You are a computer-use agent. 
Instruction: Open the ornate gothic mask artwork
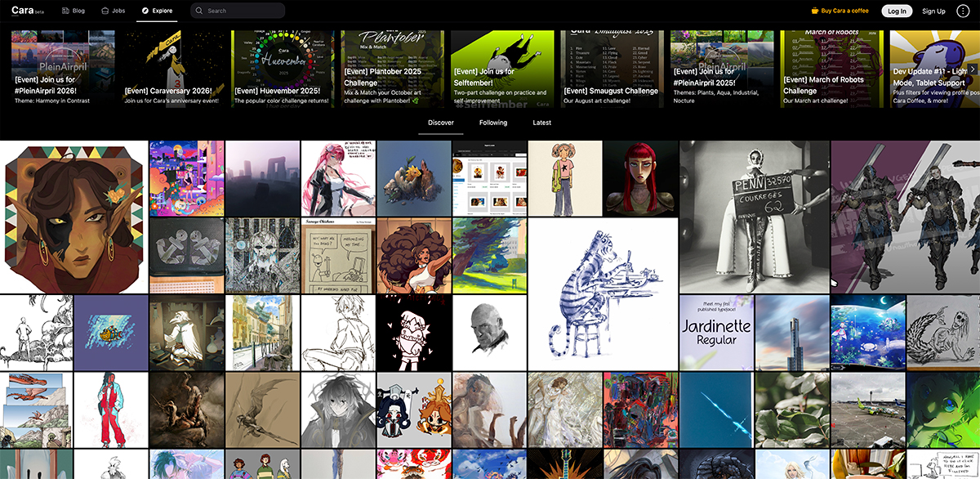[262, 255]
